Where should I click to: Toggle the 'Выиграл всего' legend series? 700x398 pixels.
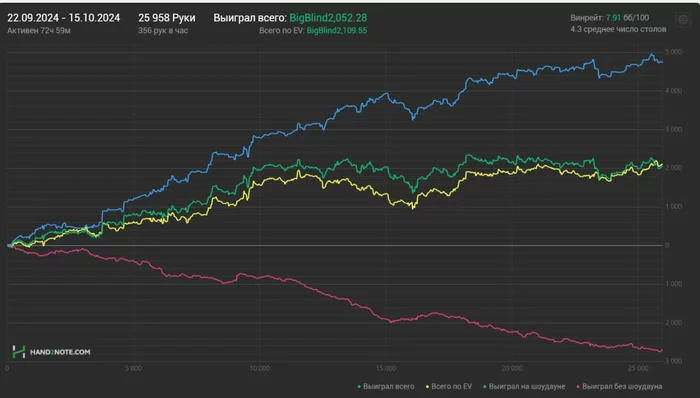tap(386, 386)
